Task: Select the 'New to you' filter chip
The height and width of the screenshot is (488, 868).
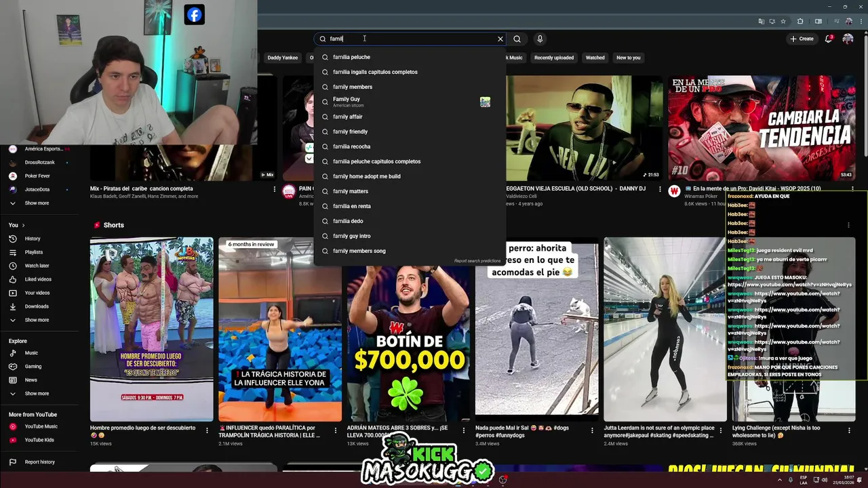Action: [x=629, y=58]
